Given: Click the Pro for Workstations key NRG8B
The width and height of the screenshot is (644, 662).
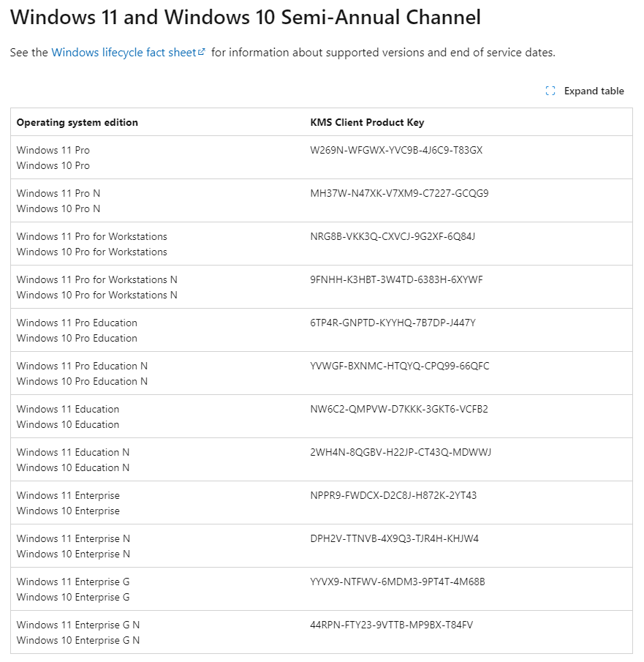Looking at the screenshot, I should pyautogui.click(x=393, y=236).
